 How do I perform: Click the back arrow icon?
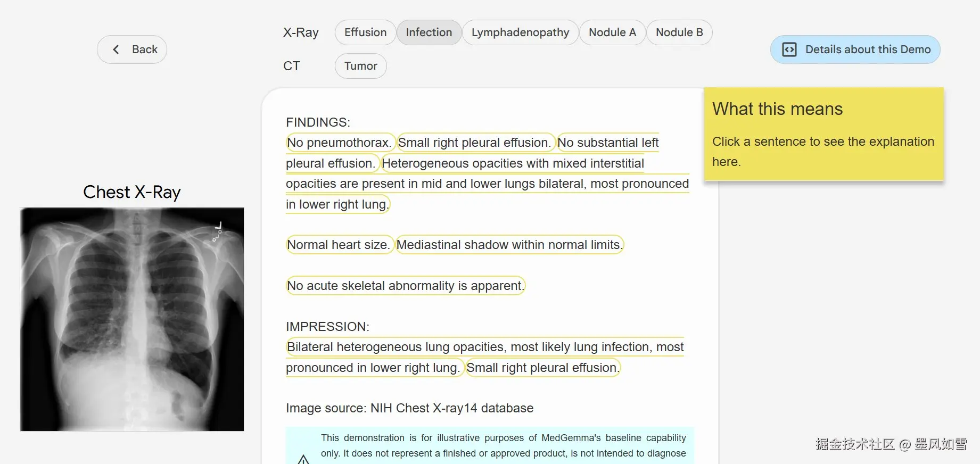(x=116, y=49)
